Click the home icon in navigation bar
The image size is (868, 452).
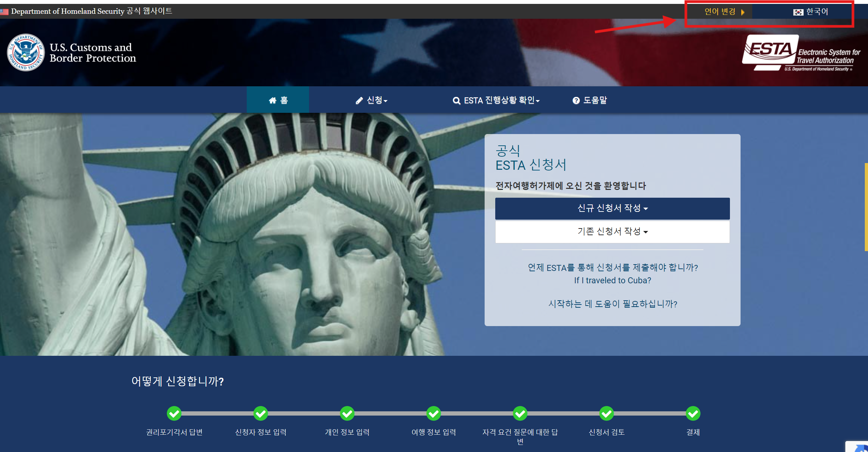coord(273,100)
